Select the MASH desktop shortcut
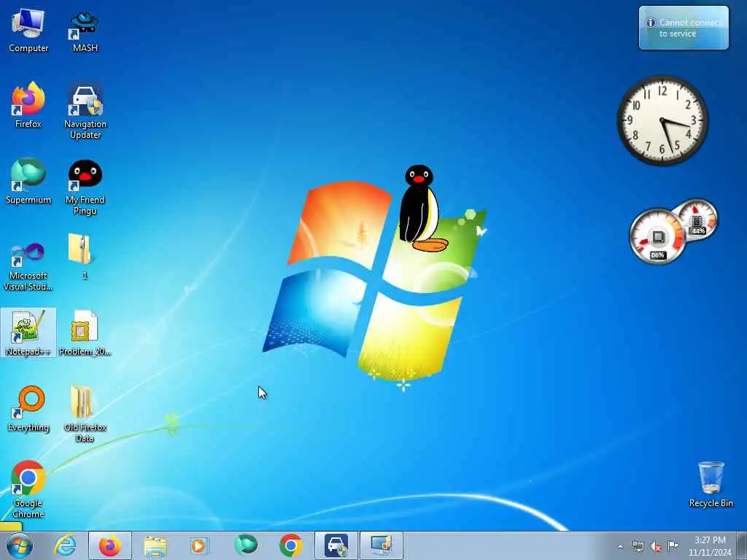 [85, 31]
